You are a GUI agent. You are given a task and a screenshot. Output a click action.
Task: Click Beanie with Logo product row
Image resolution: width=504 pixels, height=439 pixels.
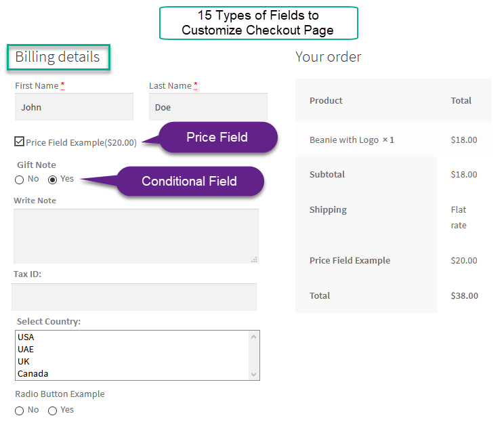point(352,140)
